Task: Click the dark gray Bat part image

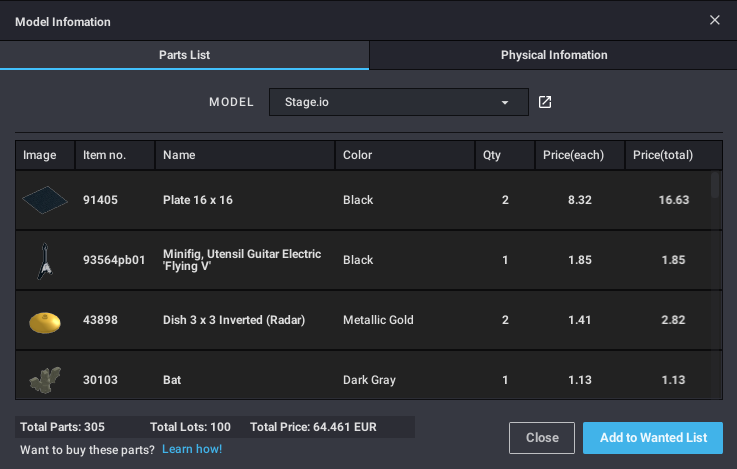Action: click(44, 379)
